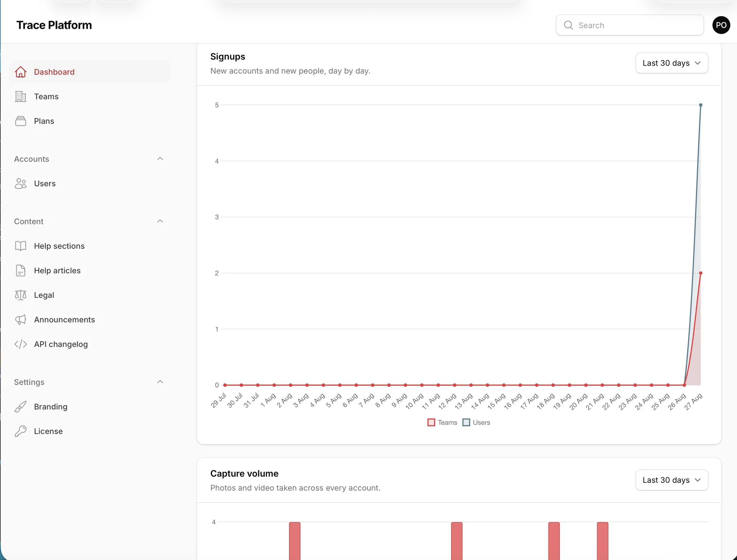The width and height of the screenshot is (737, 560).
Task: Open the Teams menu item
Action: pyautogui.click(x=90, y=96)
